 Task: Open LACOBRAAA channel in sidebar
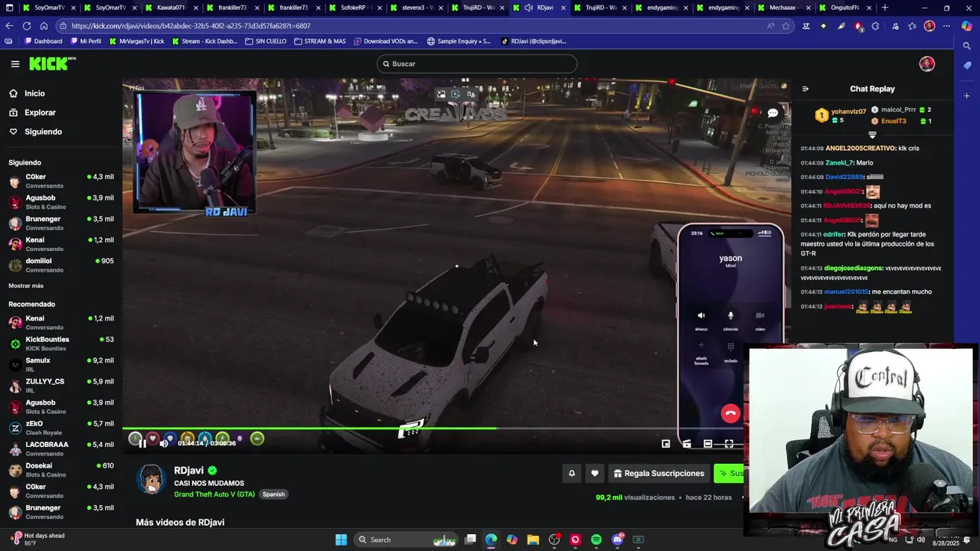[61, 448]
